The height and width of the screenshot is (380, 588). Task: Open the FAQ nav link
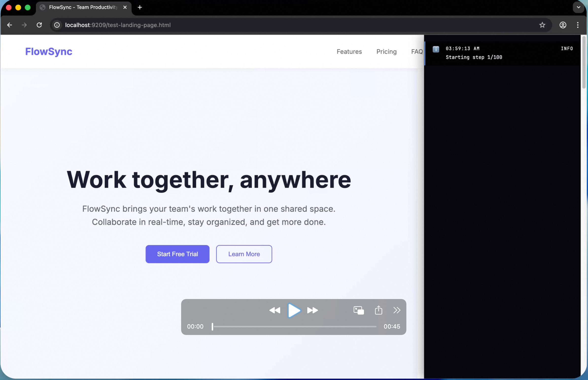[x=417, y=52]
